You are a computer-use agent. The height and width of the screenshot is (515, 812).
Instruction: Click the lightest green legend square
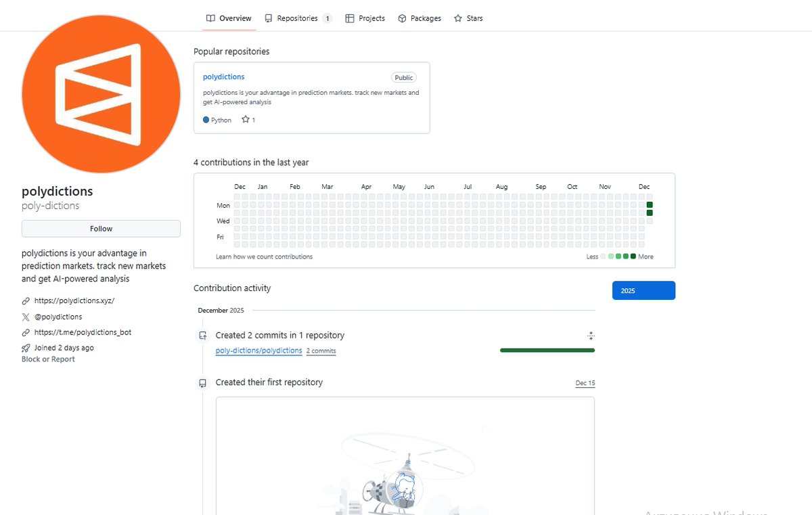pyautogui.click(x=611, y=256)
